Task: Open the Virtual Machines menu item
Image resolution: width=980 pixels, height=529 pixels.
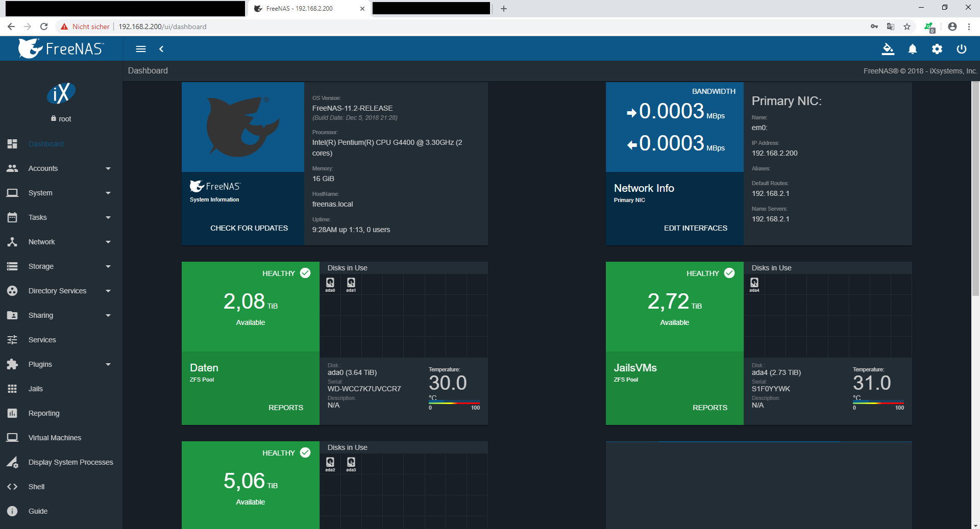Action: click(61, 438)
